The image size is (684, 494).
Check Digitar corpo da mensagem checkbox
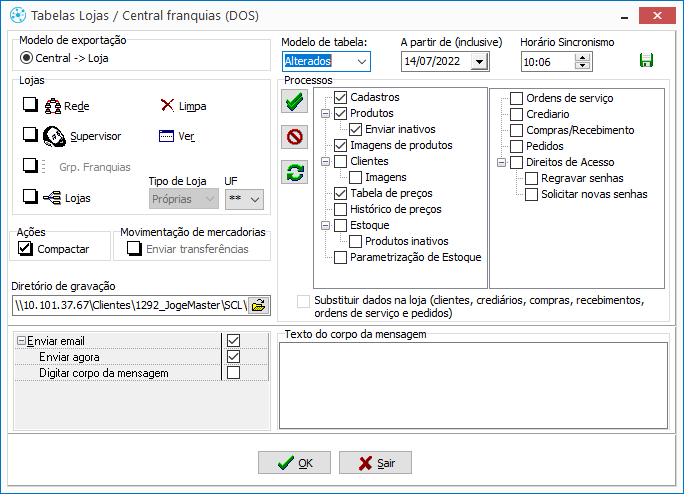click(x=233, y=373)
